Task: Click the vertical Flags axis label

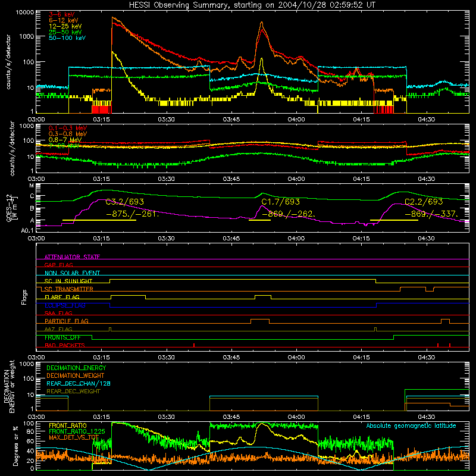Action: point(24,297)
